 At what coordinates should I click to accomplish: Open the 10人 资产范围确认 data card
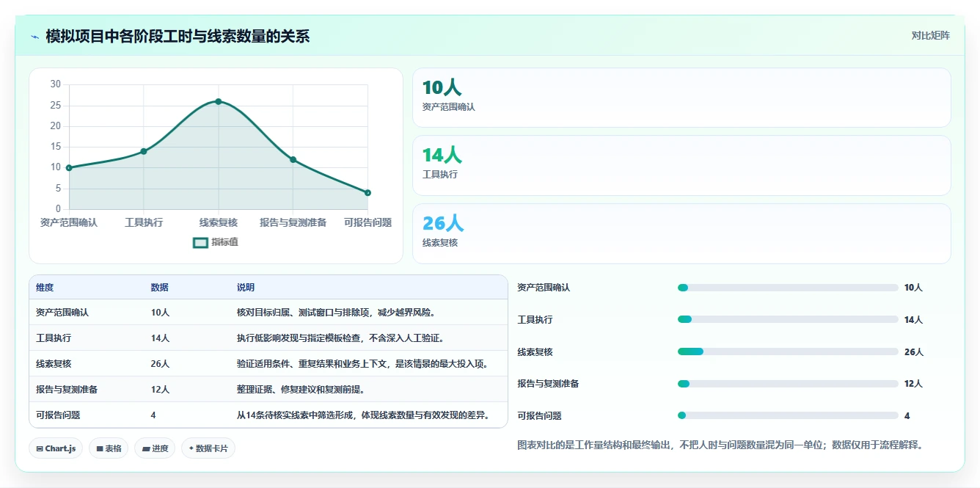pos(681,98)
